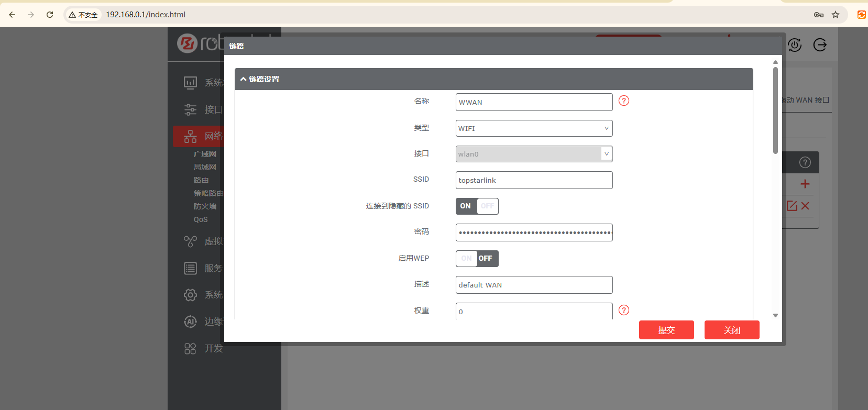Viewport: 868px width, 410px height.
Task: Open the 类型 WIFI dropdown
Action: [534, 128]
